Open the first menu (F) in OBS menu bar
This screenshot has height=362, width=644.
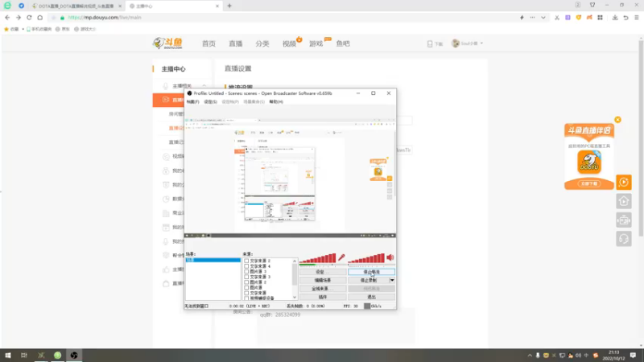(x=192, y=102)
